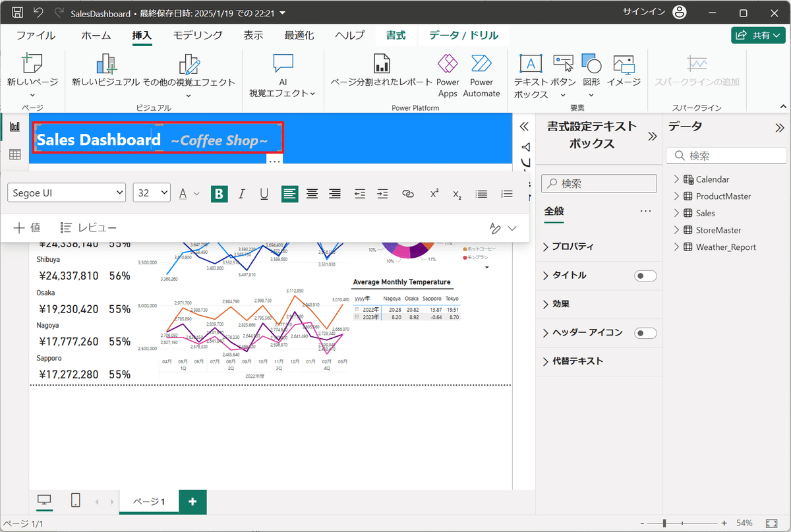Viewport: 791px width, 532px height.
Task: Click the レビュー button
Action: pyautogui.click(x=88, y=227)
